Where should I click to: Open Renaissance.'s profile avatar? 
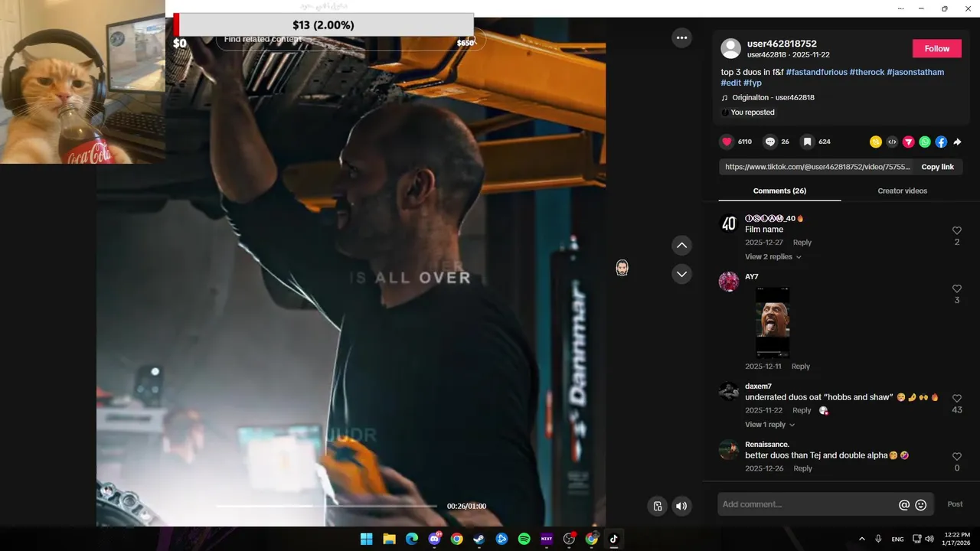[729, 450]
